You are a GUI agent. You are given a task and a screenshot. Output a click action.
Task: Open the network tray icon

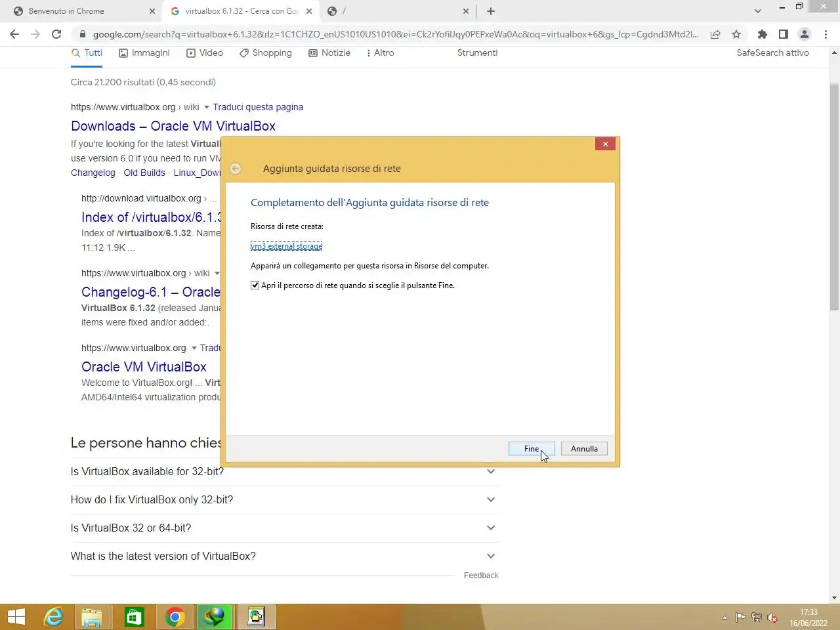757,618
